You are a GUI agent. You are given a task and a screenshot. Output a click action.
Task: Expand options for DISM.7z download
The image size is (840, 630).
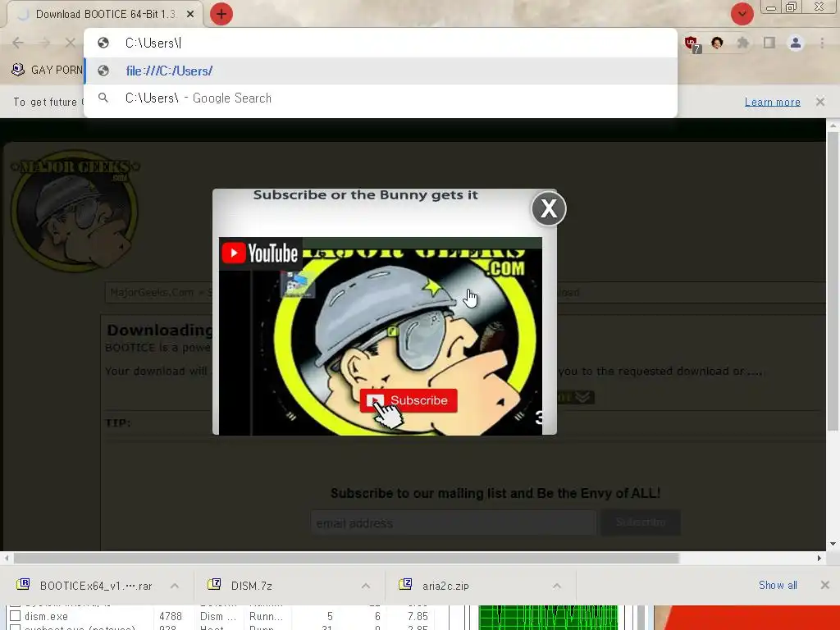(x=365, y=586)
